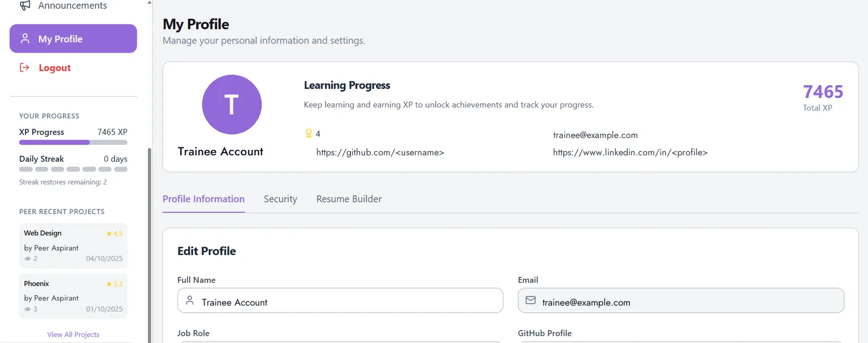
Task: Select My Profile in the sidebar
Action: (x=73, y=39)
